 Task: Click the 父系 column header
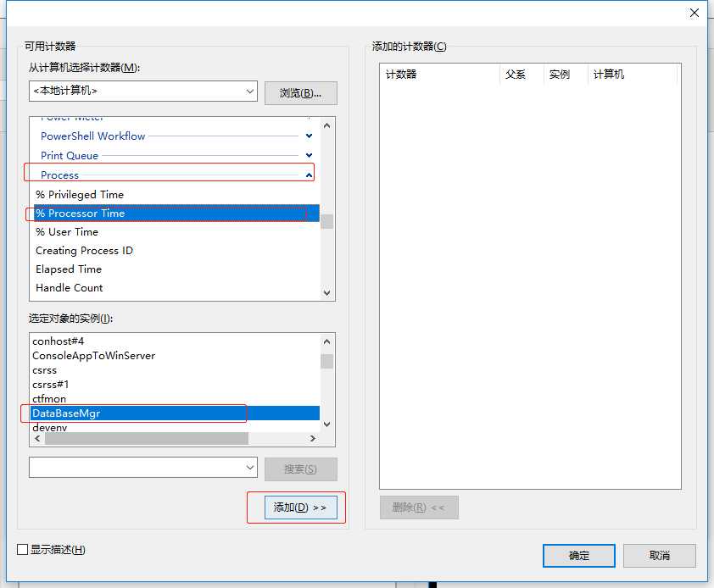(x=522, y=75)
